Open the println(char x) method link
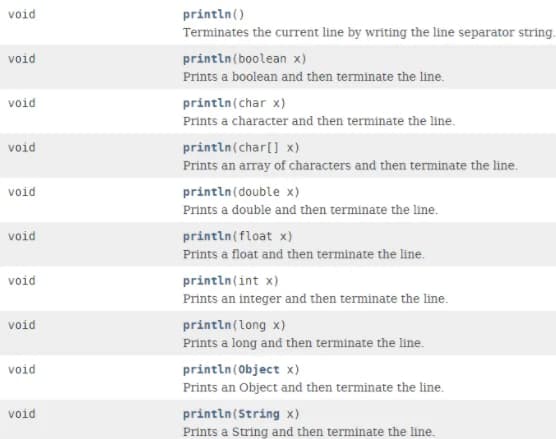The width and height of the screenshot is (556, 439). [x=207, y=103]
